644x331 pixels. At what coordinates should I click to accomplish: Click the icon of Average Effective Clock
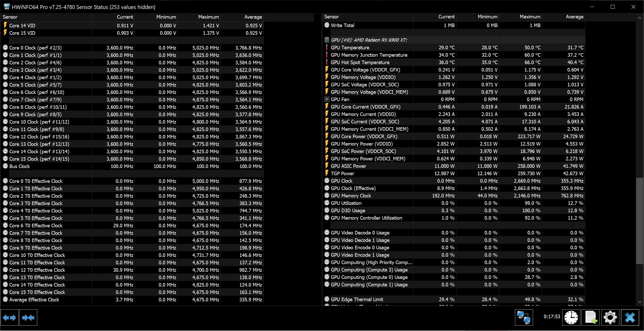point(5,299)
